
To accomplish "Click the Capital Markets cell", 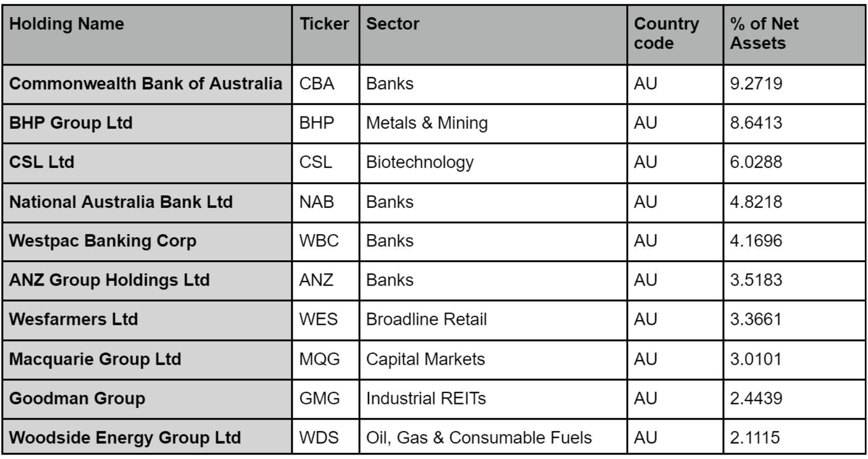I will click(493, 360).
